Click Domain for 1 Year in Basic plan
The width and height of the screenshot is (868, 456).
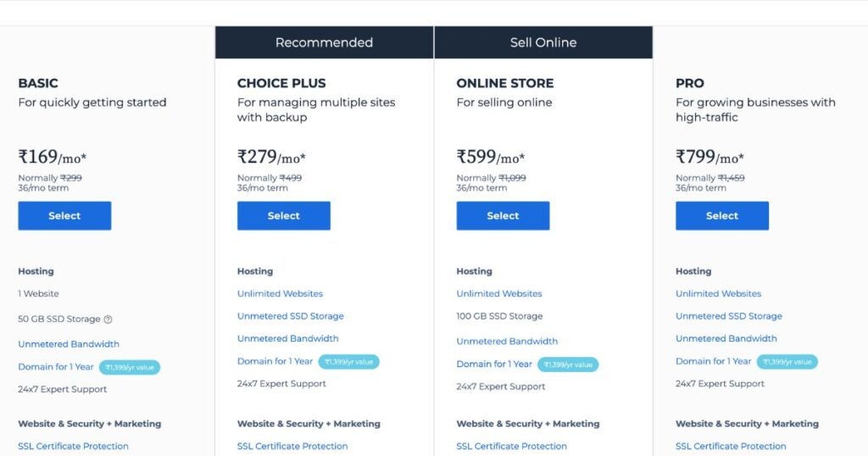[x=56, y=367]
